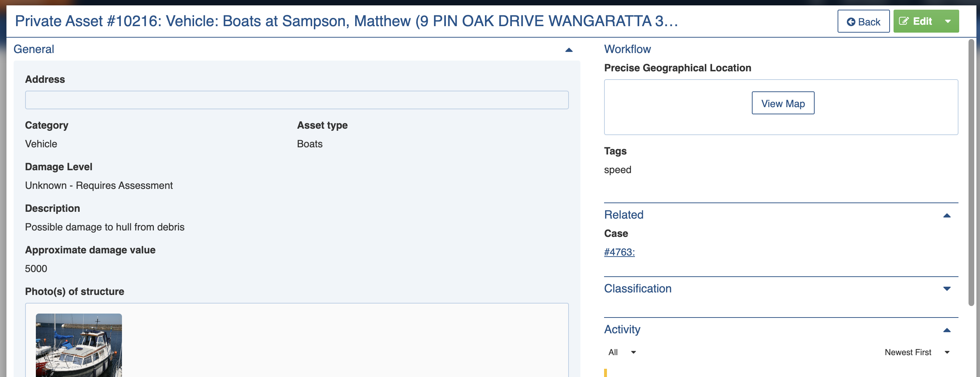Click the General section heading

point(34,49)
